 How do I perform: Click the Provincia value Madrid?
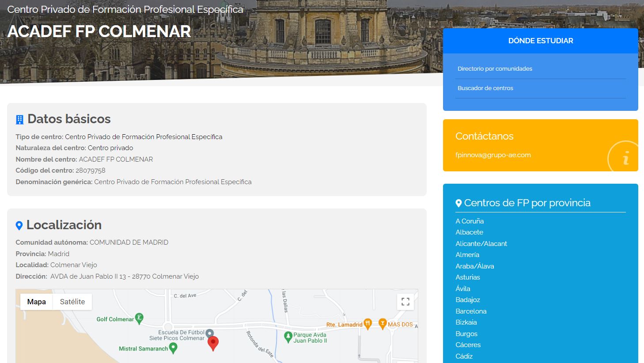[x=59, y=254]
